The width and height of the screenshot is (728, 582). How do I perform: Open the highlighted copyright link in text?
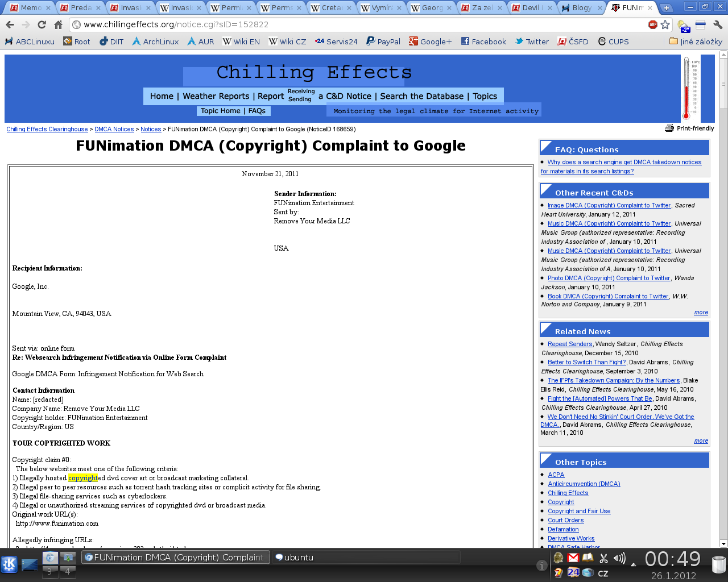pos(82,478)
